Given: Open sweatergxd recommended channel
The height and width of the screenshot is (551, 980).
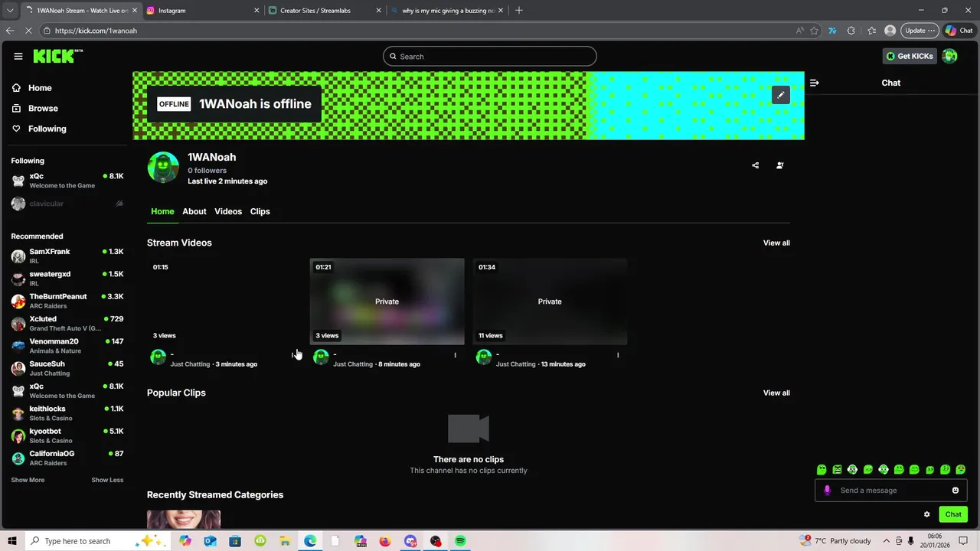Looking at the screenshot, I should [x=67, y=279].
